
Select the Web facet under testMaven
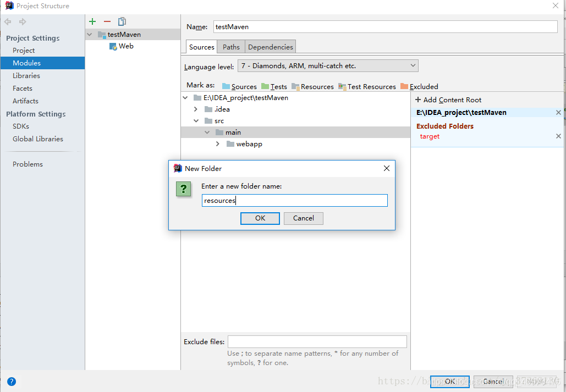[x=122, y=46]
